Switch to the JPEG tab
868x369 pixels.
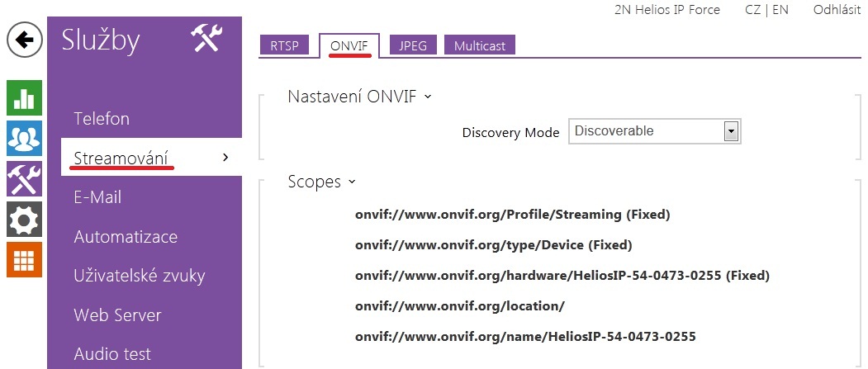click(413, 45)
